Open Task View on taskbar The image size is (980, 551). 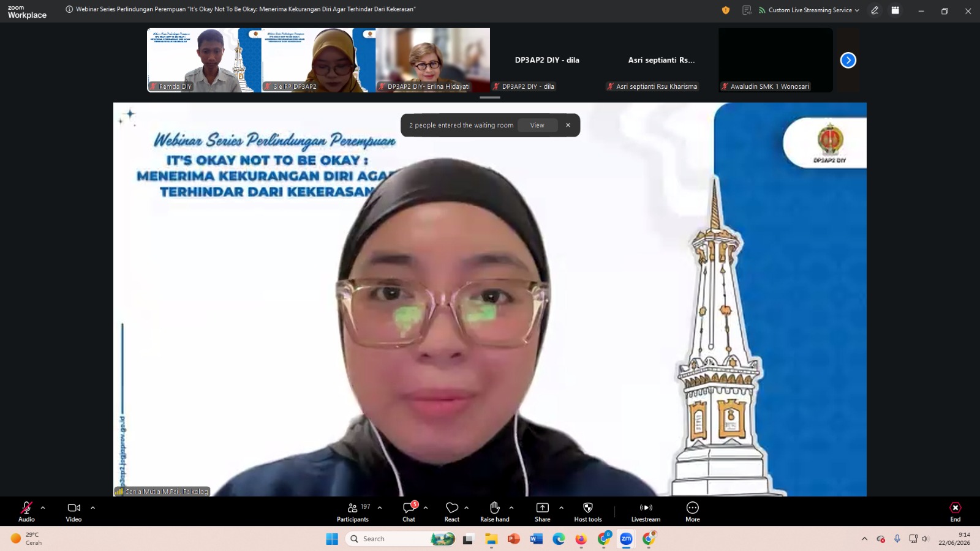(469, 539)
